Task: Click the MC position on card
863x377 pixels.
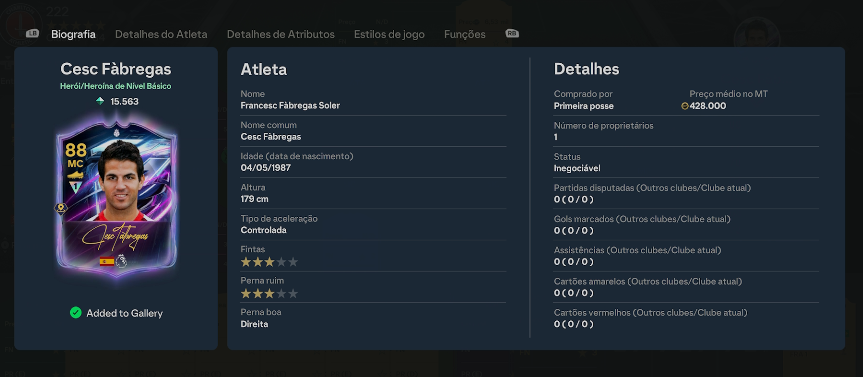Action: [76, 164]
